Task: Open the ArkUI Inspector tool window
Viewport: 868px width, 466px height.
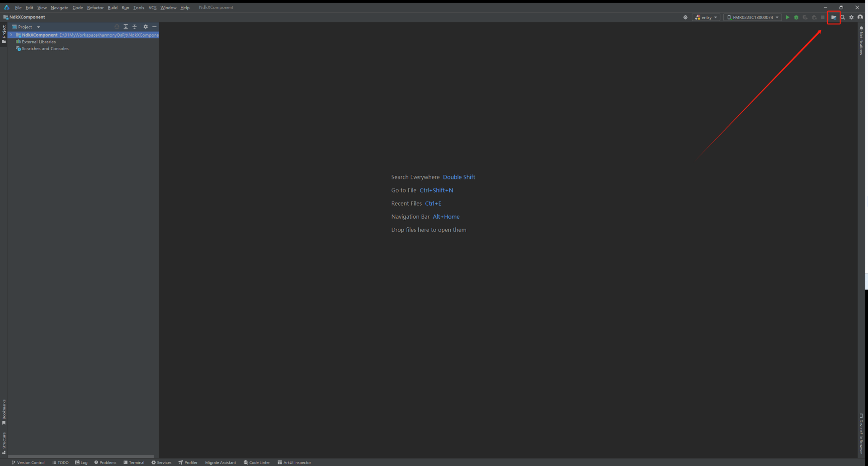Action: point(294,462)
